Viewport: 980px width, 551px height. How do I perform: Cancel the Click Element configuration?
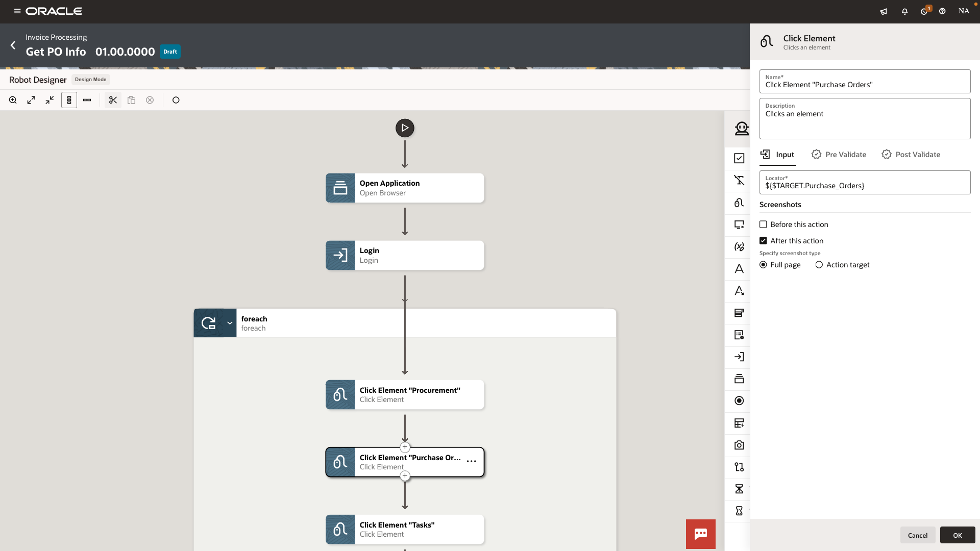(917, 535)
